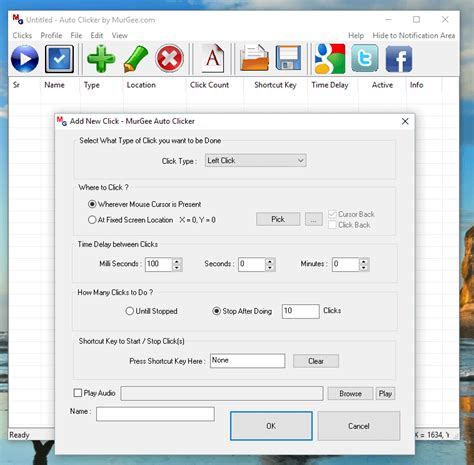
Task: Enable the Play Audio checkbox
Action: (78, 393)
